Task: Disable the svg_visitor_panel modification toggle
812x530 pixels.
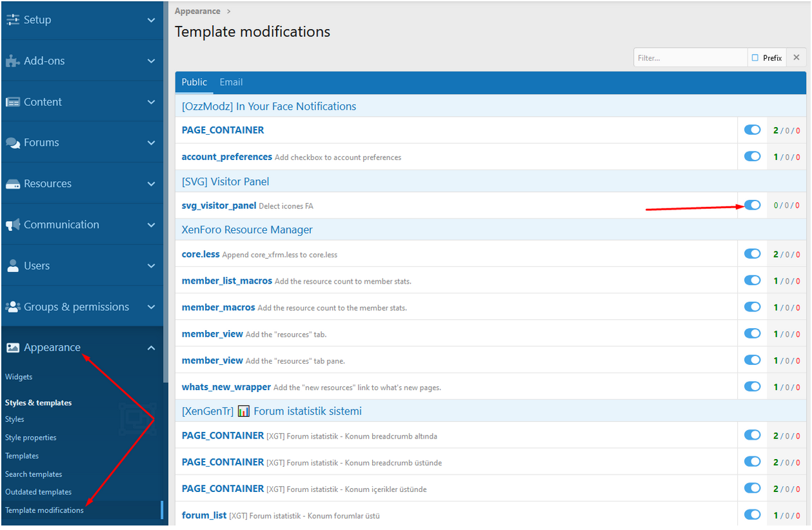Action: point(752,205)
